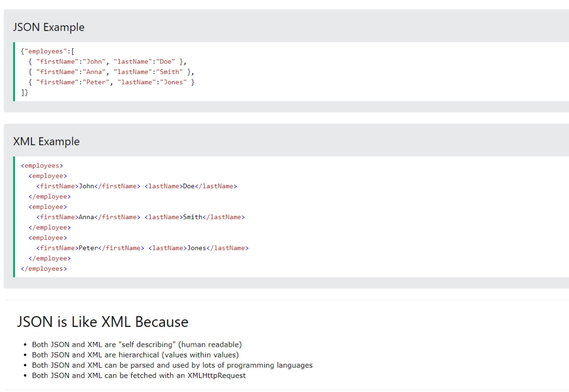Image resolution: width=569 pixels, height=392 pixels.
Task: Click the hierarchical values bullet point
Action: [135, 355]
